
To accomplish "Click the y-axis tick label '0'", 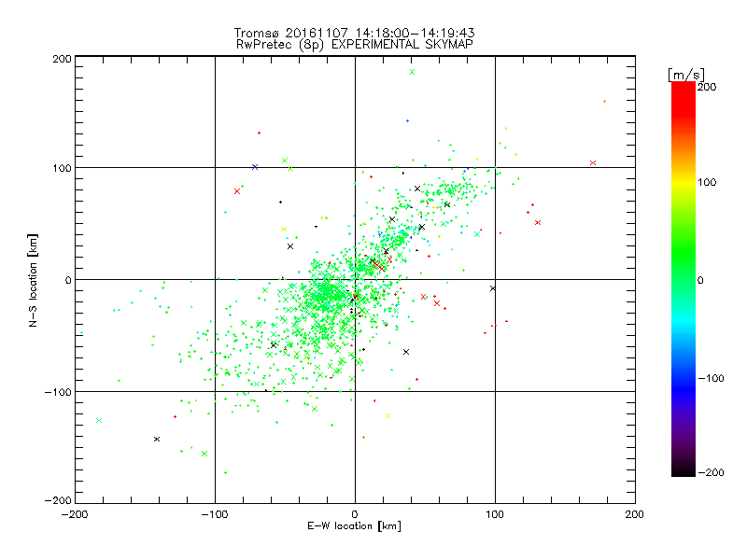I will 68,280.
